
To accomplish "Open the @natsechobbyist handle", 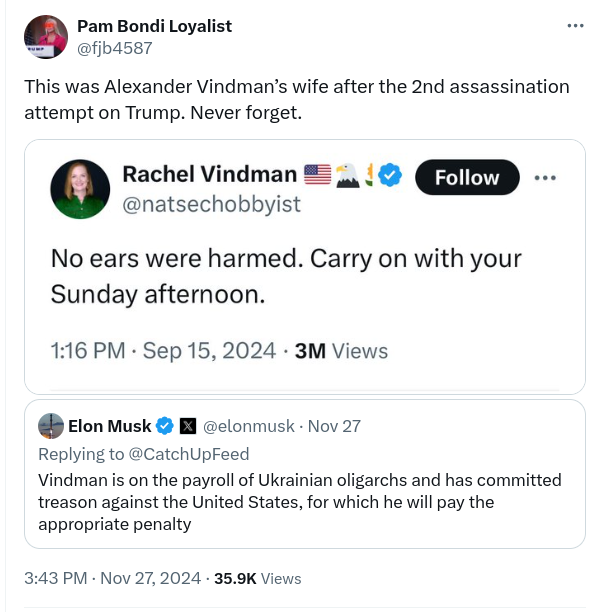I will click(x=211, y=203).
